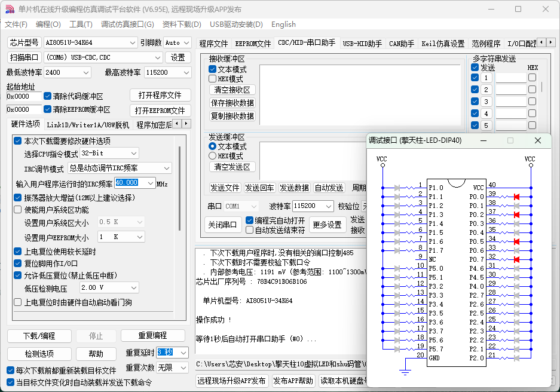
Task: Click the grey LED on pin P2.4
Action: pos(516,322)
